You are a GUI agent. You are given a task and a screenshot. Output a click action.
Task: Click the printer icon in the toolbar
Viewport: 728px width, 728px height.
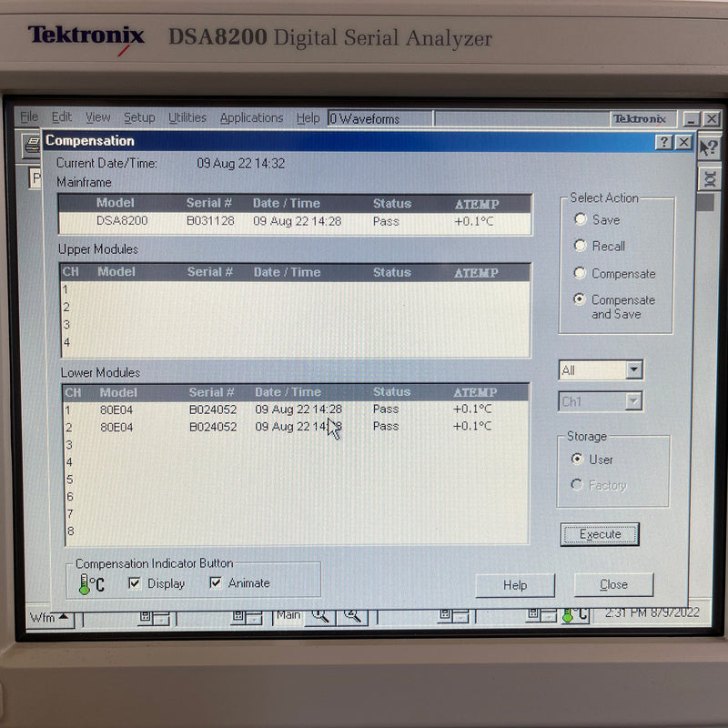(33, 146)
